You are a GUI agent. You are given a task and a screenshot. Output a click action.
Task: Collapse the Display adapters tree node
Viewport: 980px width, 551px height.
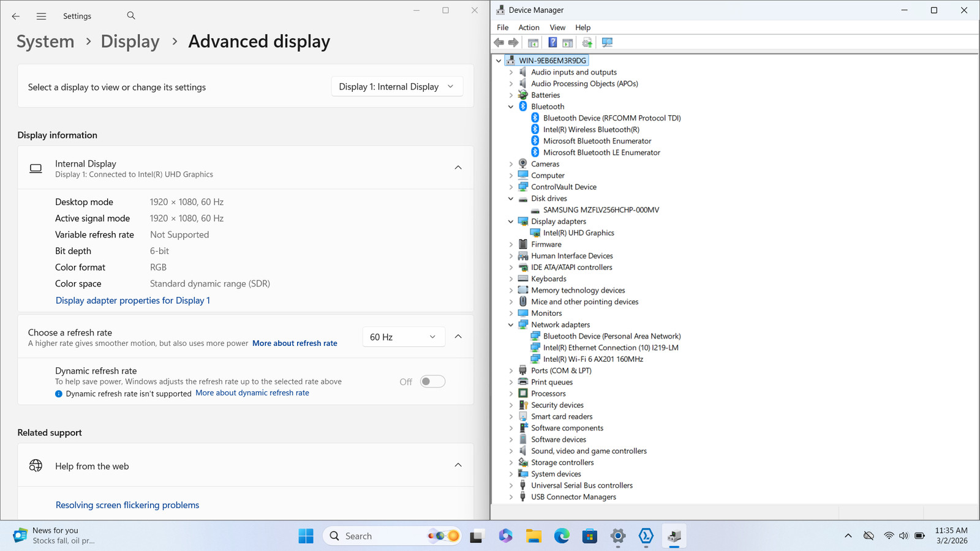coord(511,222)
